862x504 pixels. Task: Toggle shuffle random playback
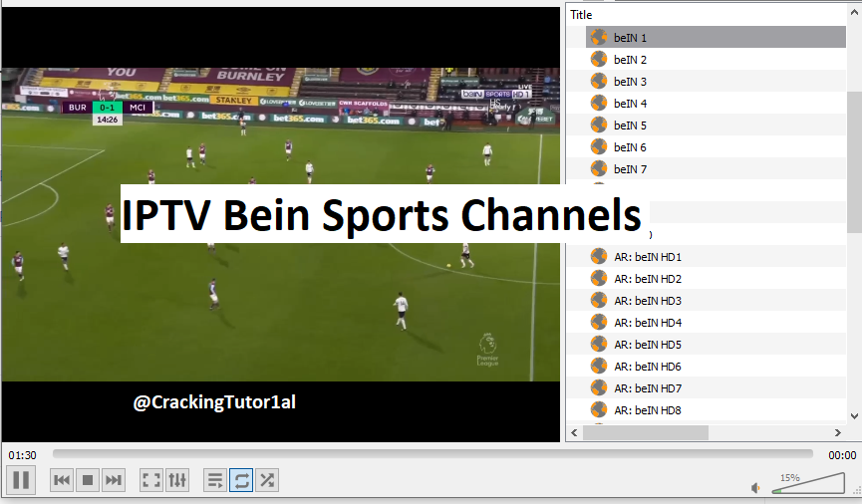(267, 480)
